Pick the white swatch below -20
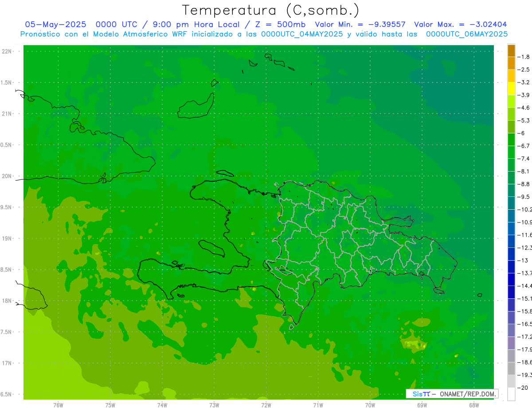The image size is (532, 411). click(x=511, y=394)
